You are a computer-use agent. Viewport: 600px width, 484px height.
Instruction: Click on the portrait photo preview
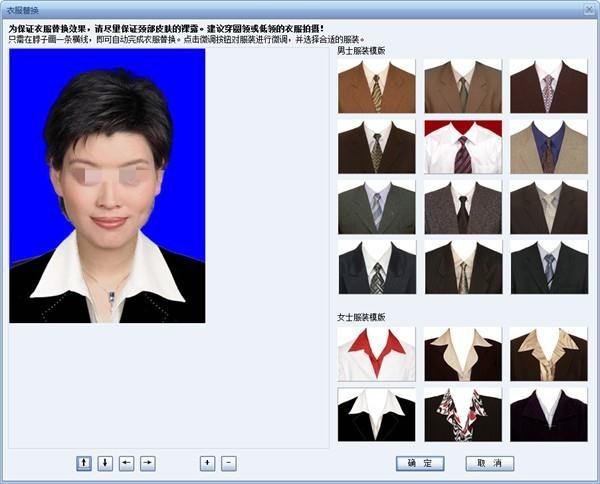click(107, 186)
